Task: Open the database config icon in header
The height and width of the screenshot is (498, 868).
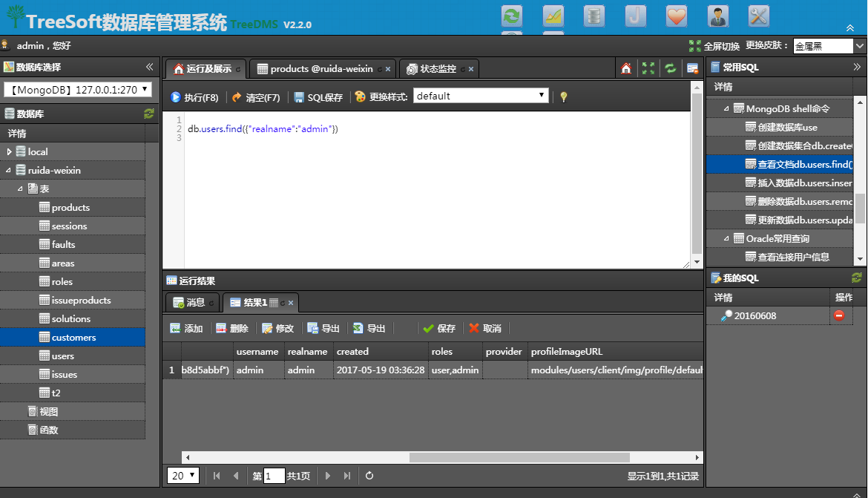Action: click(x=594, y=16)
